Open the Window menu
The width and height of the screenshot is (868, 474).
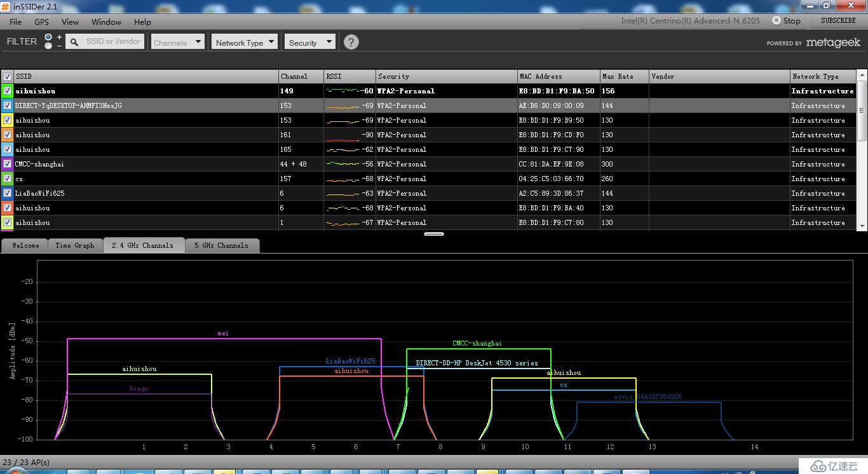[106, 22]
